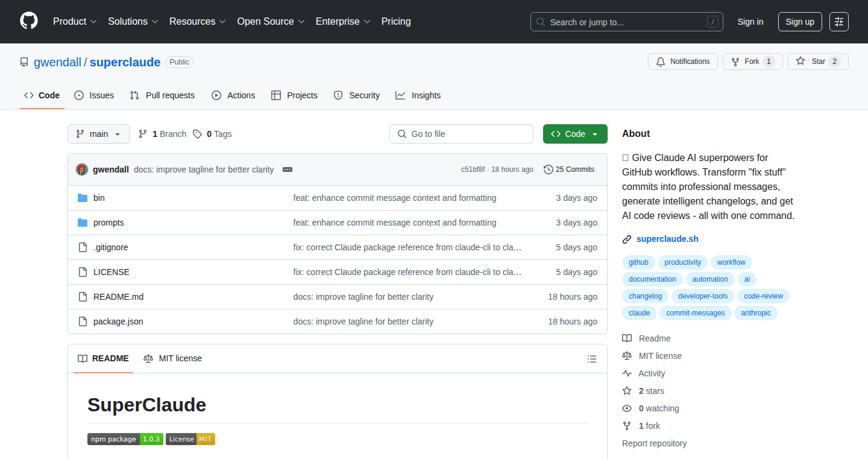Viewport: 868px width, 459px height.
Task: Switch to the Security tab
Action: [x=356, y=95]
